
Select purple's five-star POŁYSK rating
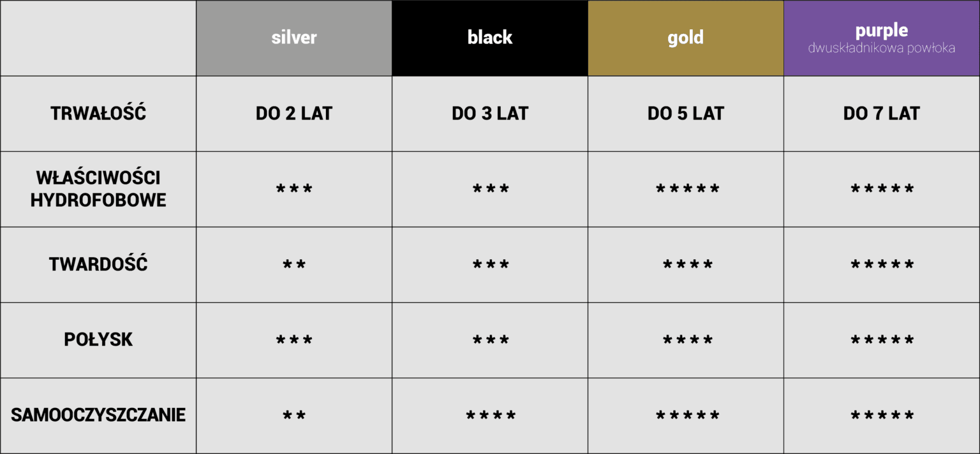[x=882, y=341]
